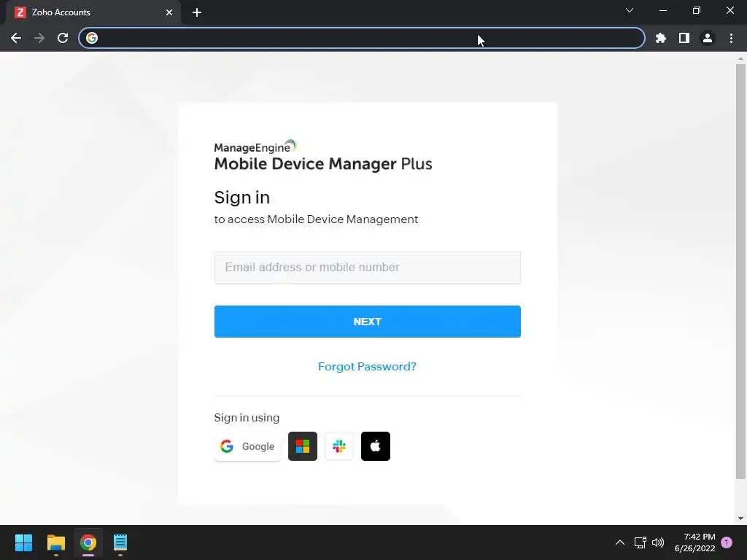Open the notification badge in tray
Image resolution: width=747 pixels, height=560 pixels.
click(727, 542)
